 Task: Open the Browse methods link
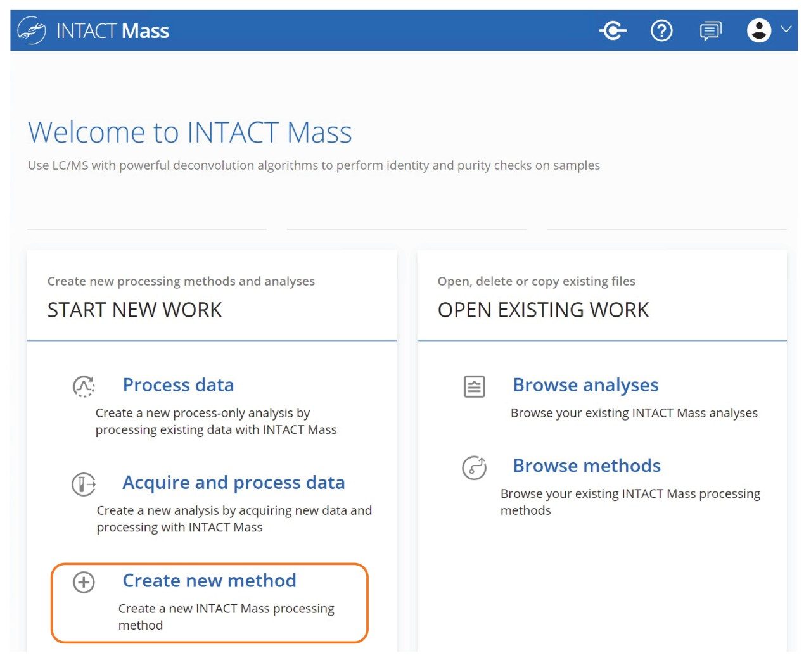[587, 466]
